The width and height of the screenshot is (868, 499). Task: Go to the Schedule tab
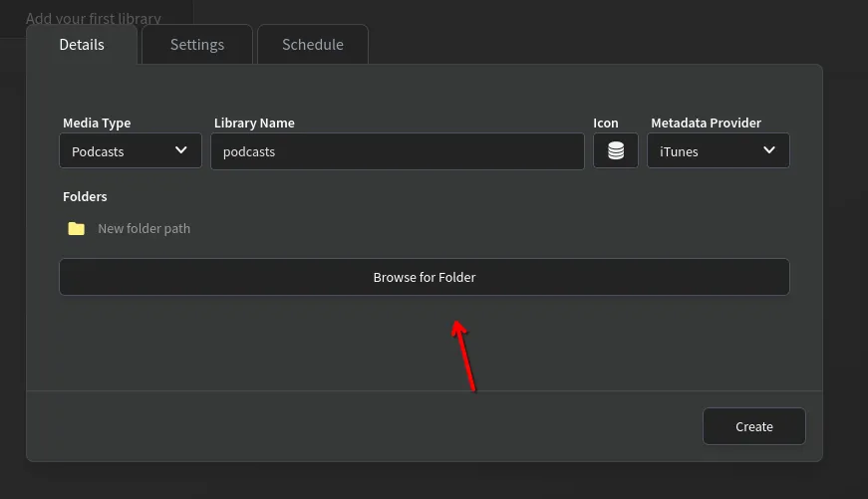click(x=313, y=45)
